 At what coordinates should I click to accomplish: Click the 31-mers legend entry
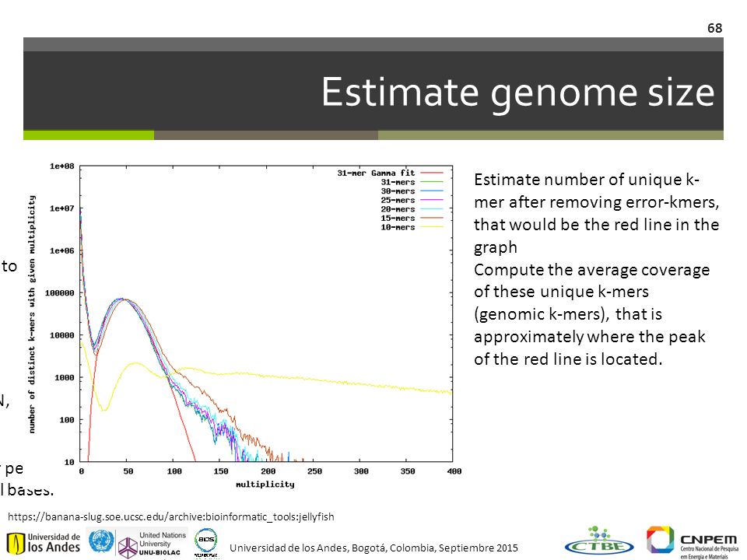[412, 182]
